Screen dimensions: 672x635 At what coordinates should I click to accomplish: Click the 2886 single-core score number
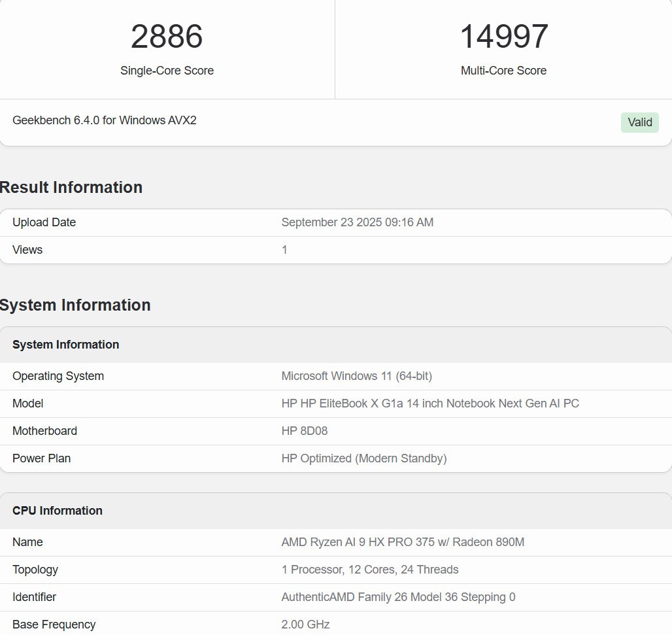pos(167,37)
